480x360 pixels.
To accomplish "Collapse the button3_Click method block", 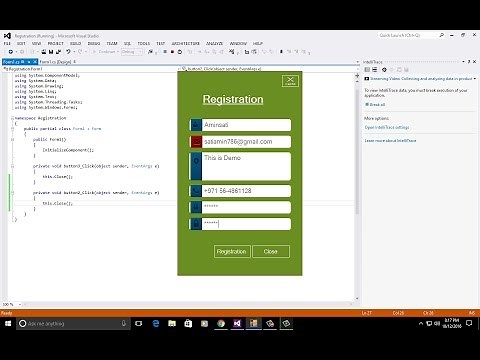I will 12,166.
